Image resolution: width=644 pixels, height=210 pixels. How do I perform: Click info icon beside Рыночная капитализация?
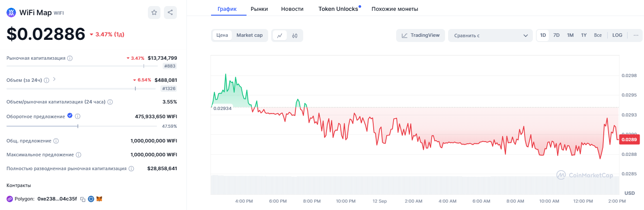tap(70, 58)
